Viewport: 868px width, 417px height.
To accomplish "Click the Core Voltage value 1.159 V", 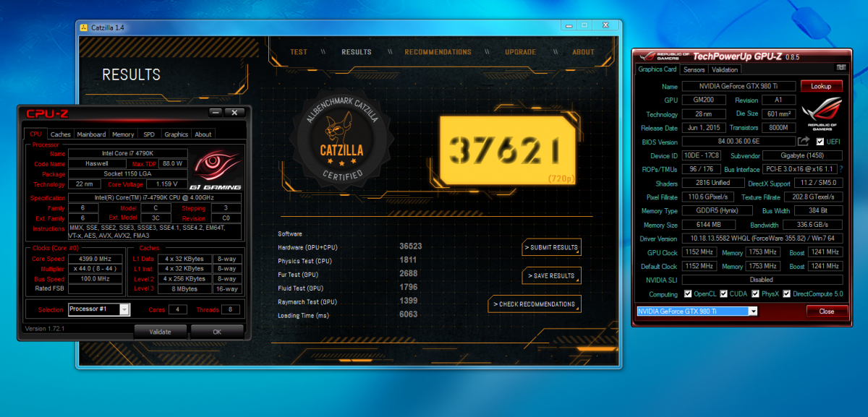I will point(166,184).
